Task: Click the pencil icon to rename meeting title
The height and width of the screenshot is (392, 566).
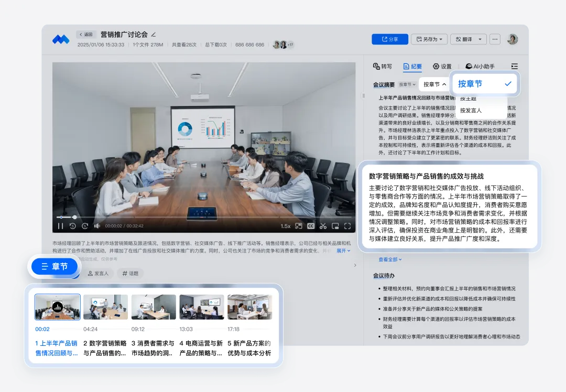Action: pos(154,35)
